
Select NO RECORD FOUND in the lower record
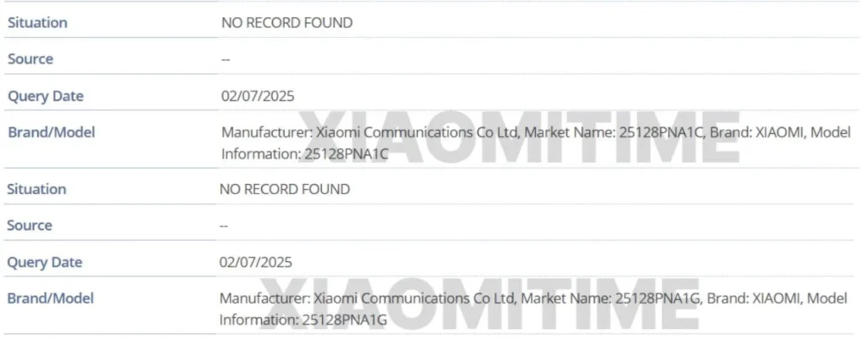[285, 189]
